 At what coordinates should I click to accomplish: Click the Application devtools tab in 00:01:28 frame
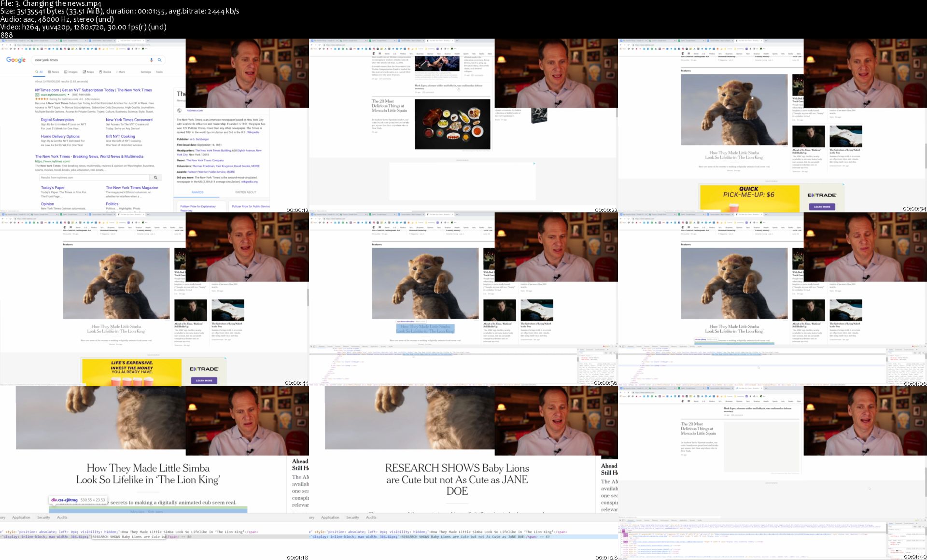tap(330, 518)
